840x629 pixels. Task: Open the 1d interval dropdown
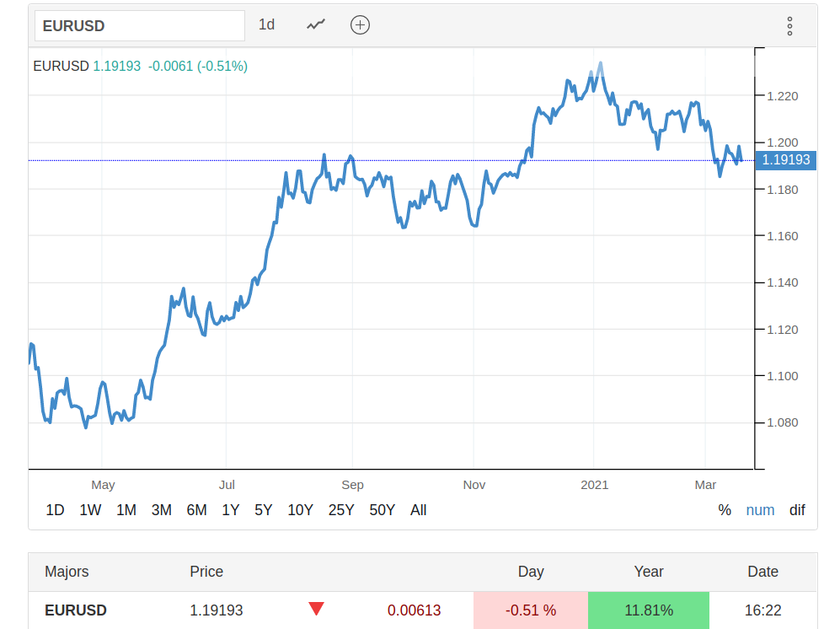pos(266,25)
